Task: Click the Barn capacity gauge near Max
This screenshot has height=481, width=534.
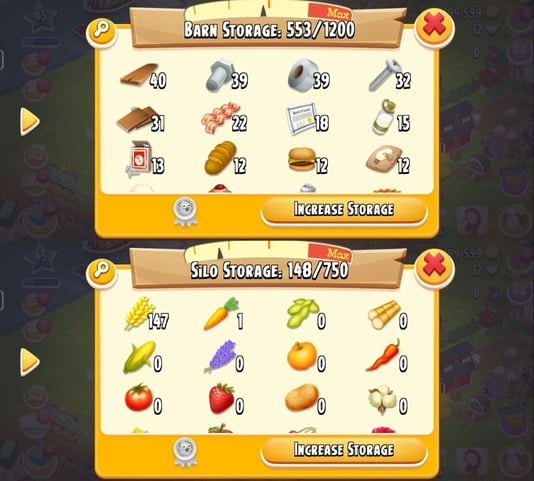Action: pyautogui.click(x=269, y=10)
